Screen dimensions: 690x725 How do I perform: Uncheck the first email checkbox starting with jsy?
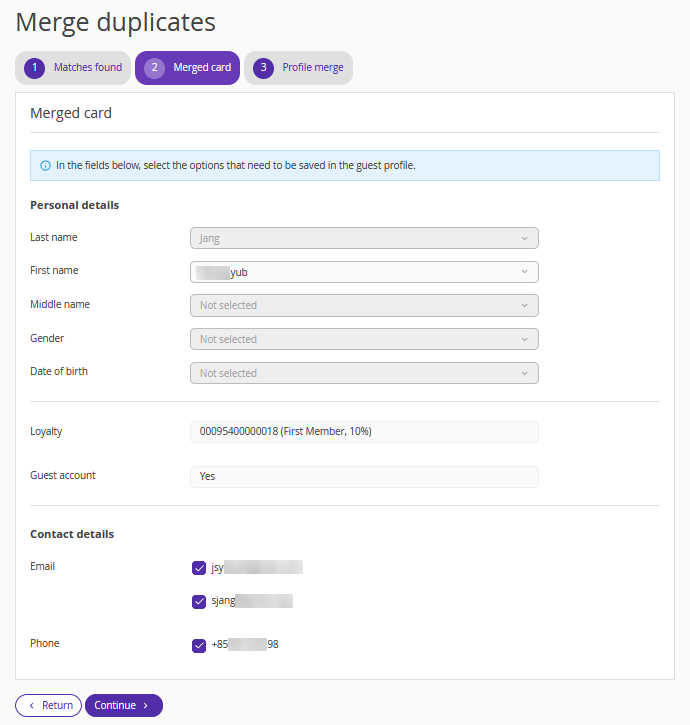pos(199,568)
